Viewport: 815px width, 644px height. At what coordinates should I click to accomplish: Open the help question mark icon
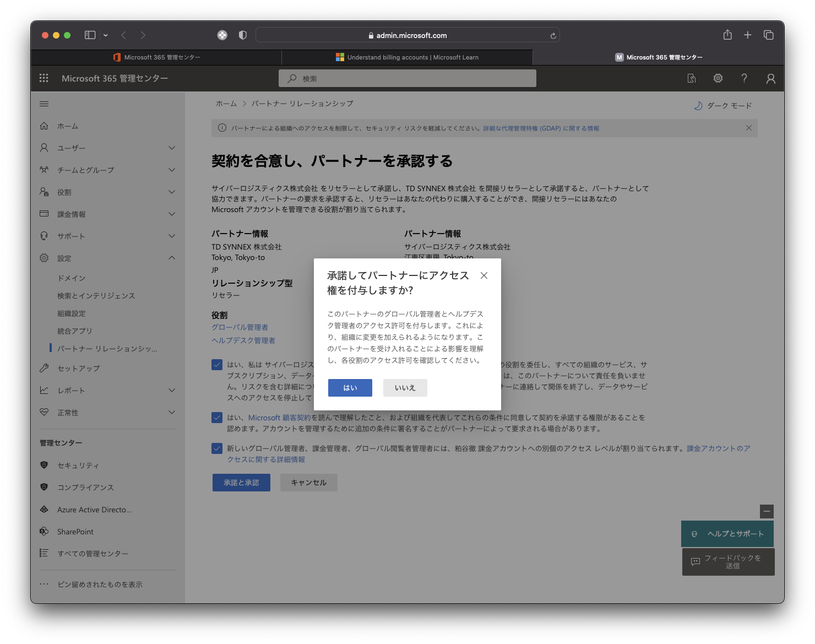(x=744, y=78)
